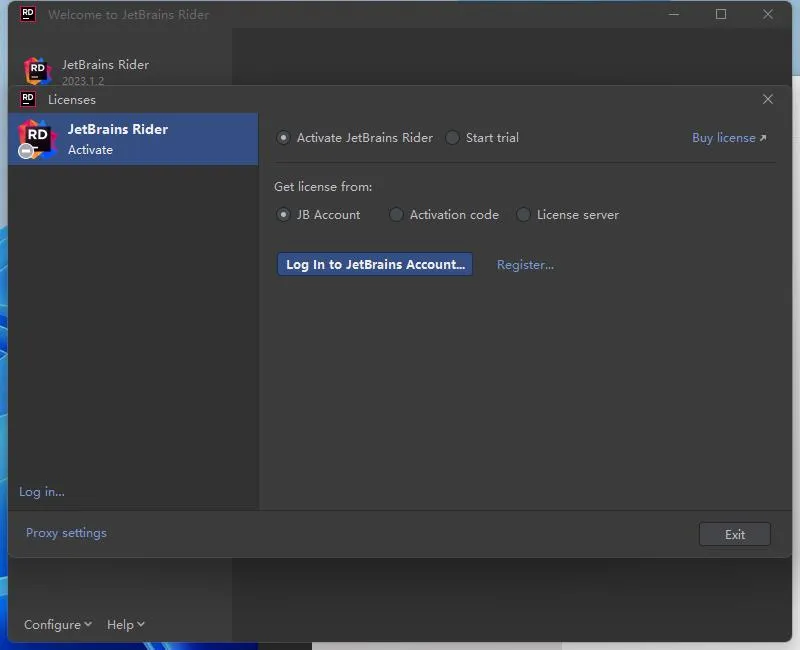The width and height of the screenshot is (800, 650).
Task: Click Rider icon in Licenses title bar
Action: click(28, 99)
